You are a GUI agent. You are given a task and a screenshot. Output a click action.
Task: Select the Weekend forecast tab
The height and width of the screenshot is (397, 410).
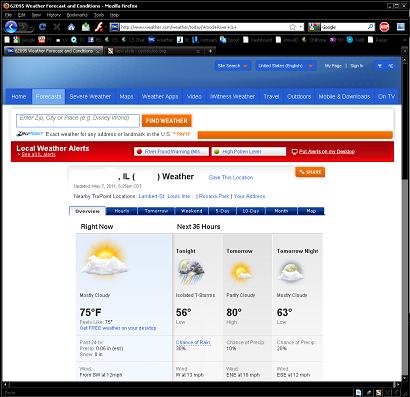tap(192, 211)
